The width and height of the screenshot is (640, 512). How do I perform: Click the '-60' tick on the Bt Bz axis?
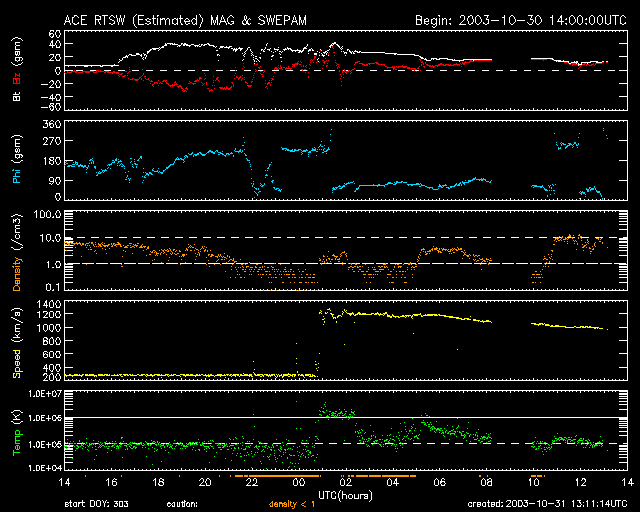[x=51, y=107]
